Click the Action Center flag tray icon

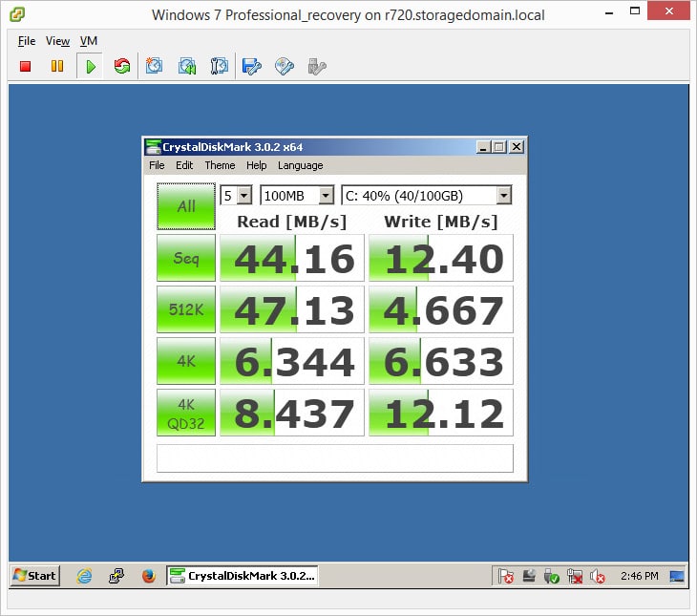point(505,577)
